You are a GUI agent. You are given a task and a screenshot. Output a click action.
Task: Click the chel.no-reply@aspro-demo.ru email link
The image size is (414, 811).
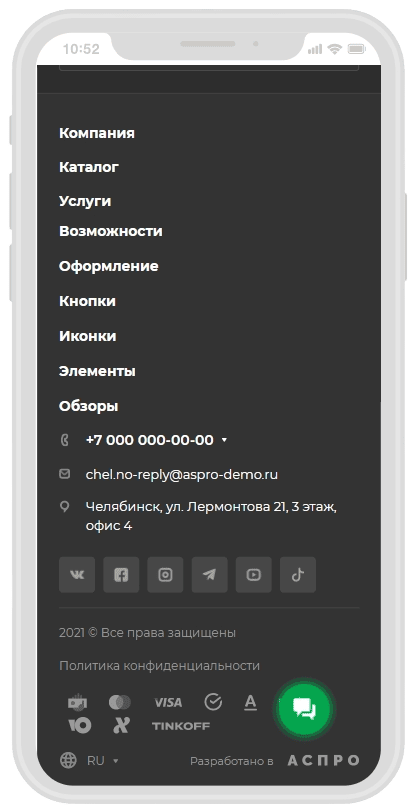(182, 474)
